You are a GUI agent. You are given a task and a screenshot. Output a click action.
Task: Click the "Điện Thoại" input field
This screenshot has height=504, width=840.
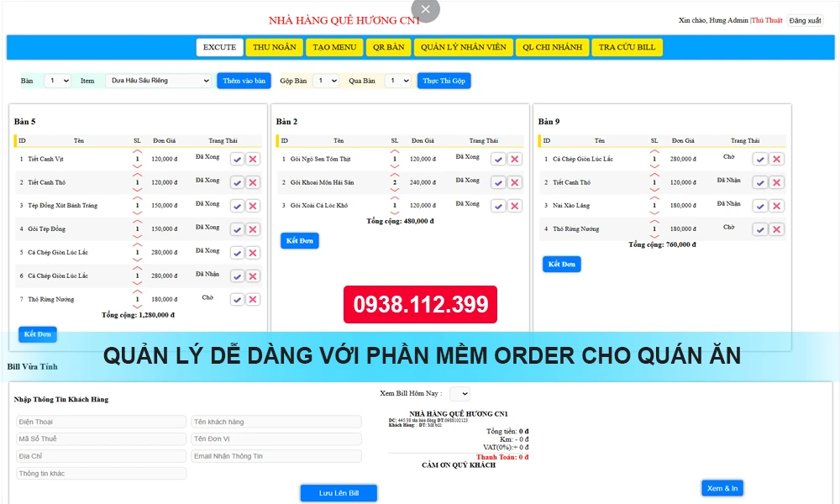click(x=101, y=421)
